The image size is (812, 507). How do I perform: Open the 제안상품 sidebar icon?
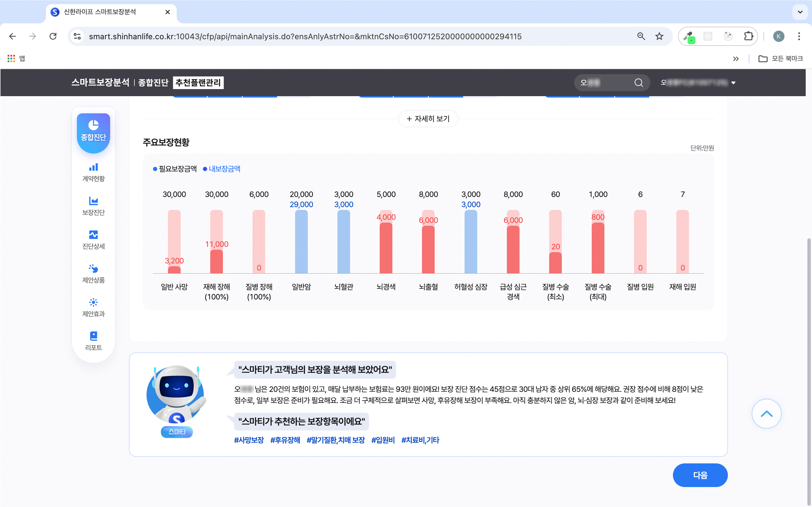pos(93,269)
